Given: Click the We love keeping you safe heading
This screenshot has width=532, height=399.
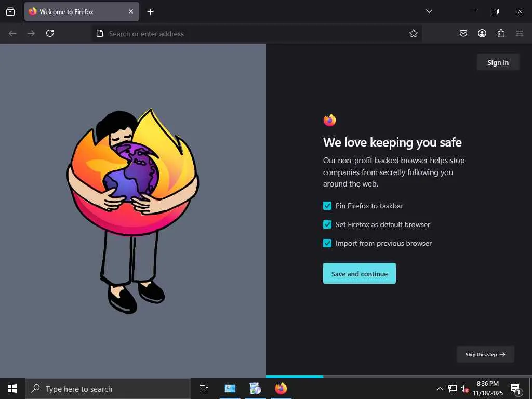Looking at the screenshot, I should (392, 142).
